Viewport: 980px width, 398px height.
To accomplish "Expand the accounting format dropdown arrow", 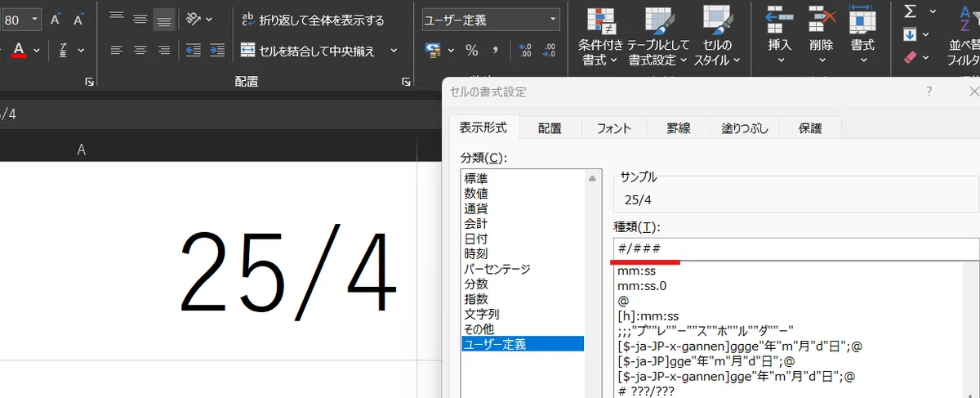I will coord(452,51).
